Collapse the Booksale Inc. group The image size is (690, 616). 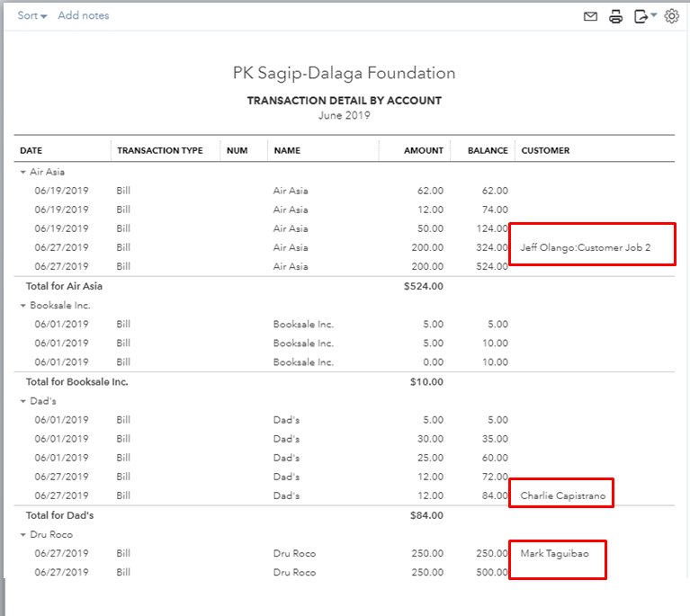[x=22, y=306]
